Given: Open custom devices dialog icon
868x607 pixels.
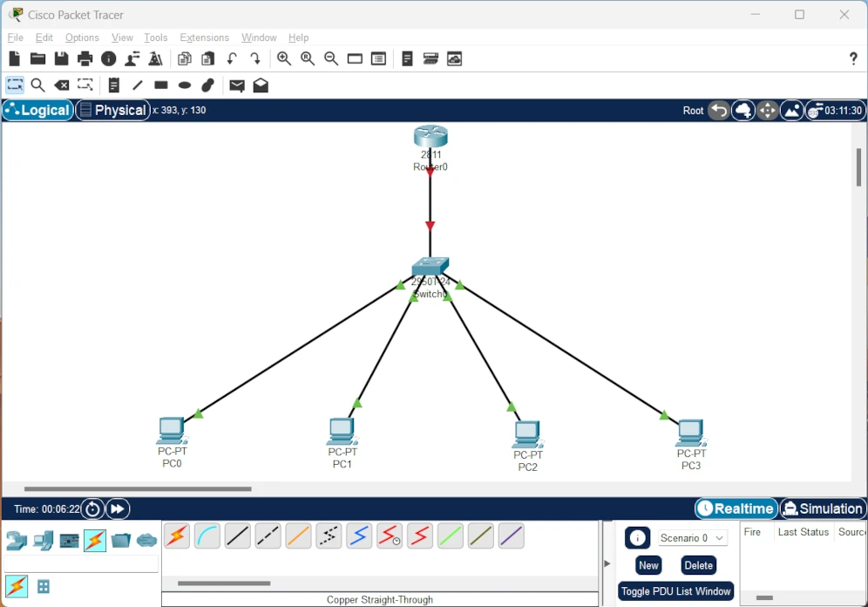Looking at the screenshot, I should [378, 58].
